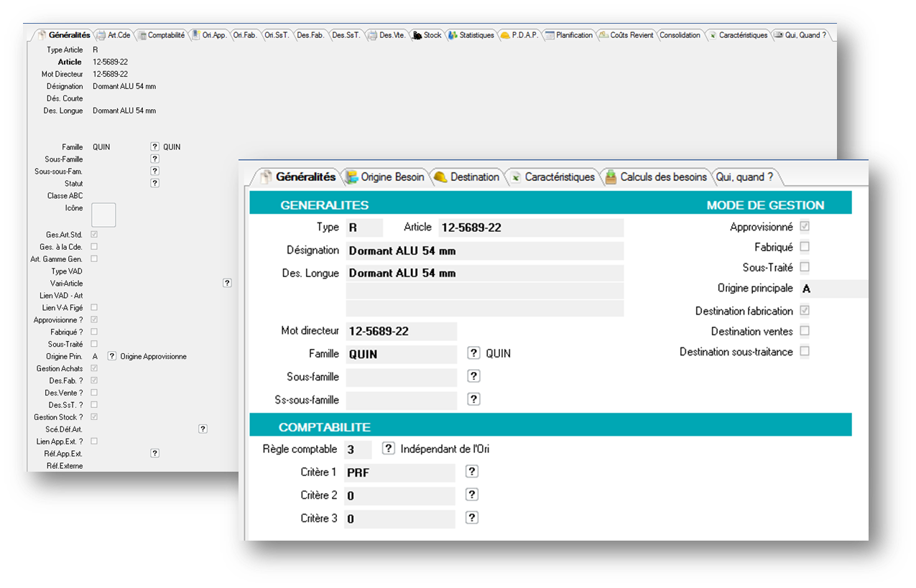916x588 pixels.
Task: Open the lookup icon next to Règle comptable
Action: pos(388,449)
